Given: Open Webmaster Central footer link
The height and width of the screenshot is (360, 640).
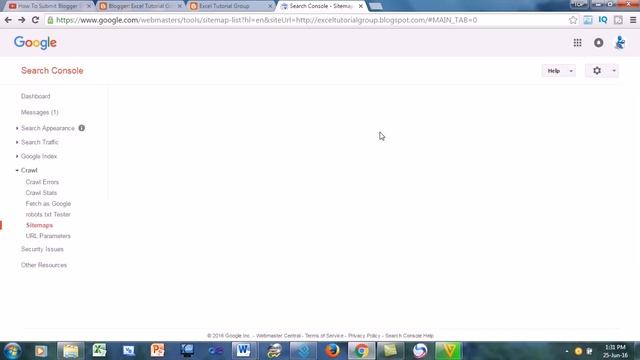Looking at the screenshot, I should (278, 336).
